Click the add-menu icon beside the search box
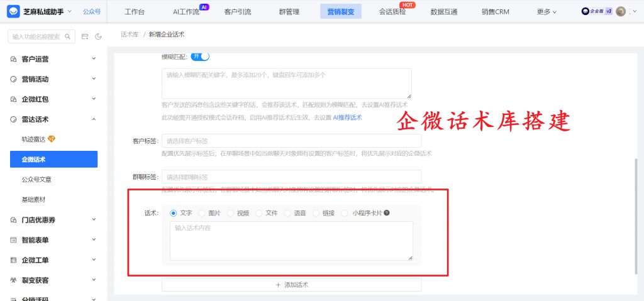This screenshot has height=301, width=644. pos(85,36)
